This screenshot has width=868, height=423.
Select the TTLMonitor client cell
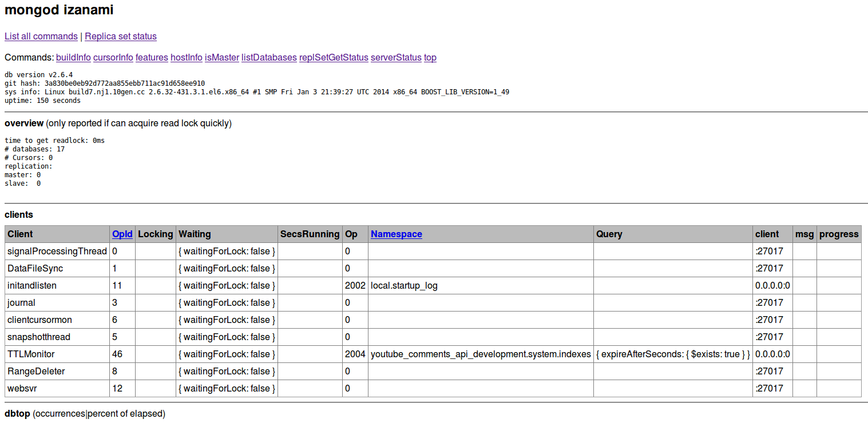57,354
